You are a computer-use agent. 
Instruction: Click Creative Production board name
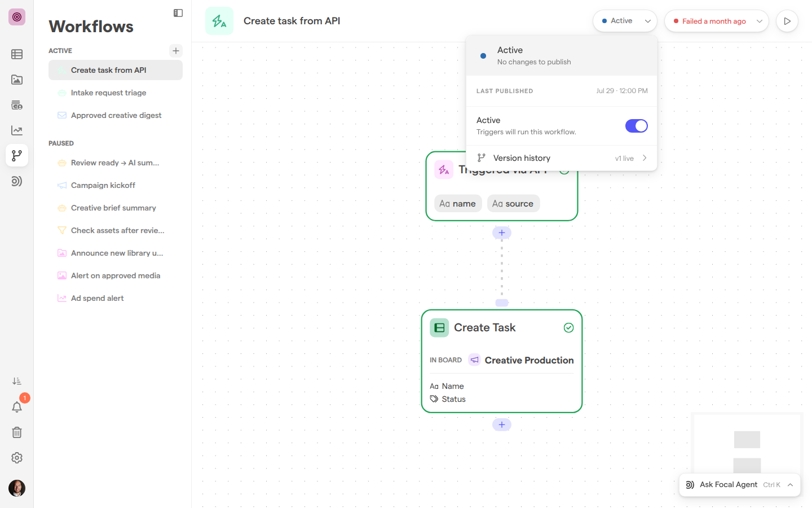529,360
